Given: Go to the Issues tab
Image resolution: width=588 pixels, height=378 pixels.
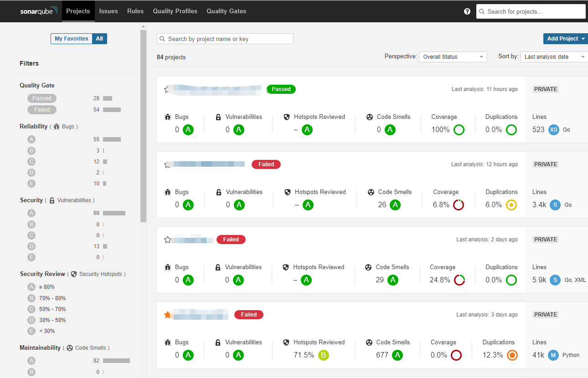Looking at the screenshot, I should pos(108,11).
